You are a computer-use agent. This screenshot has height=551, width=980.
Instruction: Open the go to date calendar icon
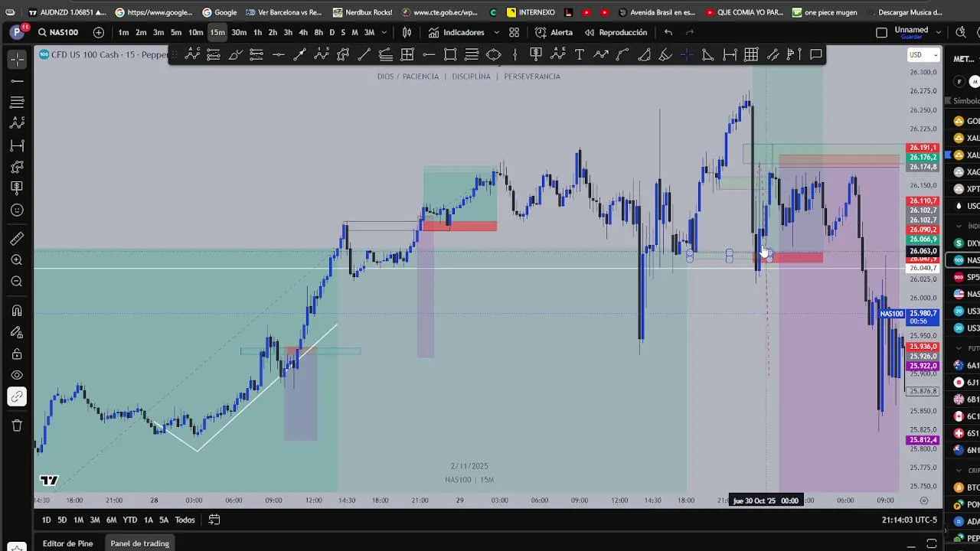coord(214,520)
